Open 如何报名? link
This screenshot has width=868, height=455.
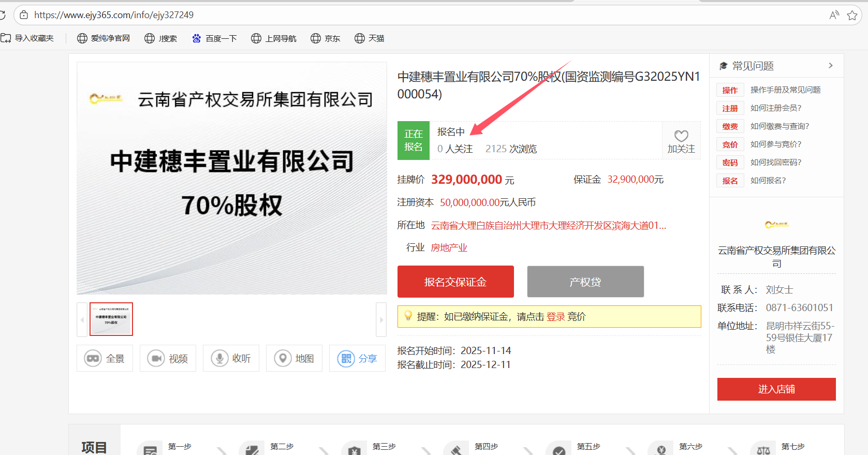(768, 181)
